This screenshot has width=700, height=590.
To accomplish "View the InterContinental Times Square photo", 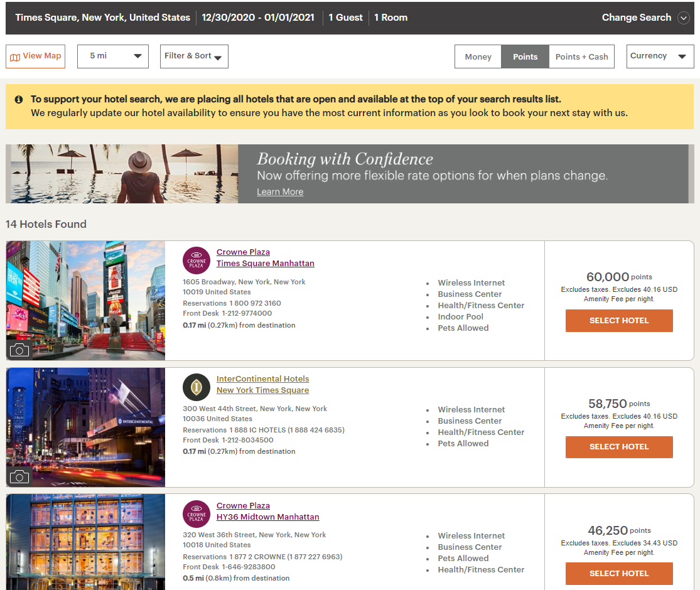I will pos(86,427).
